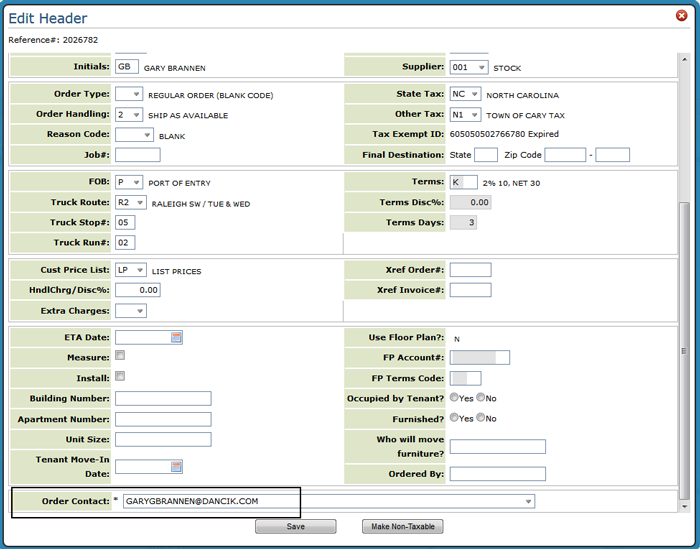Viewport: 700px width, 549px height.
Task: Click the Unit Size field
Action: [163, 439]
